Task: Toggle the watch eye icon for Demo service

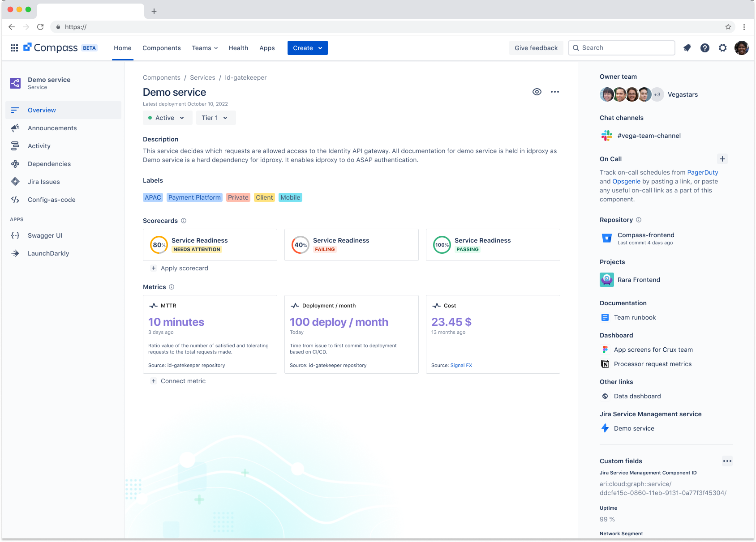Action: coord(537,92)
